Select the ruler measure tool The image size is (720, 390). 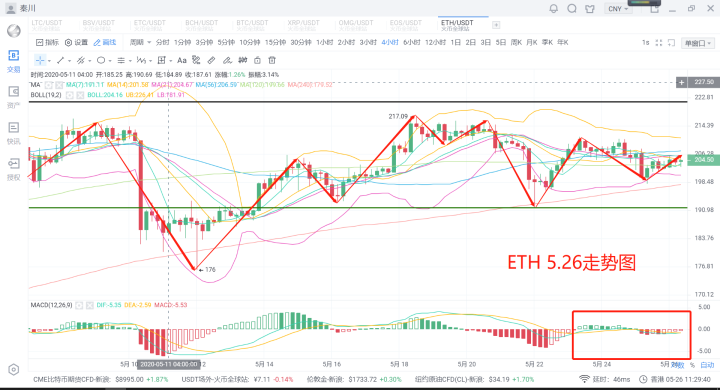211,60
